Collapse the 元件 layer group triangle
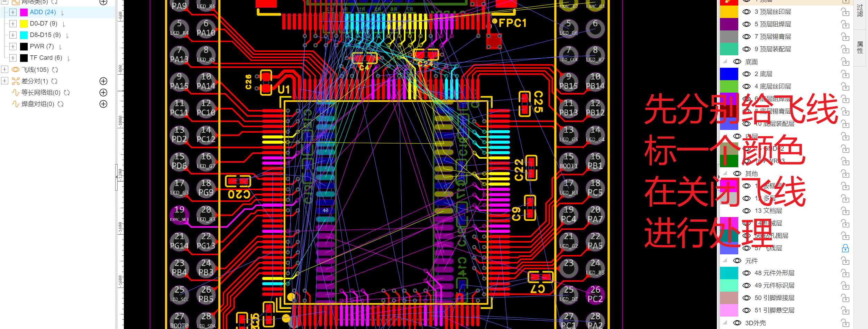 [725, 261]
